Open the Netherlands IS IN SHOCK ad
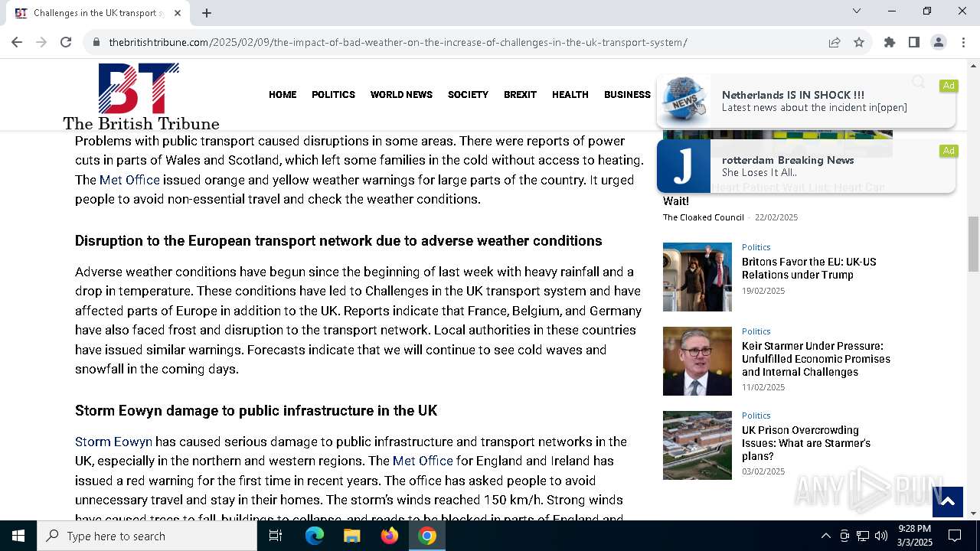The image size is (980, 551). (x=805, y=101)
